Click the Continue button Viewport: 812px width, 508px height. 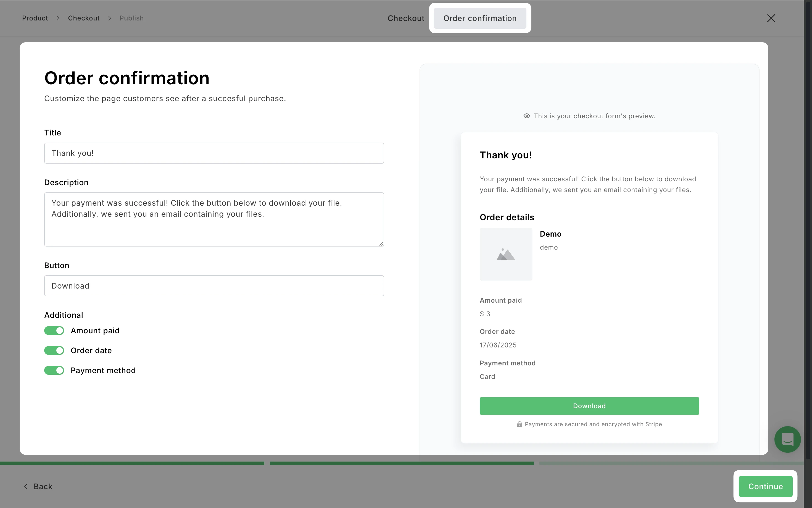765,486
